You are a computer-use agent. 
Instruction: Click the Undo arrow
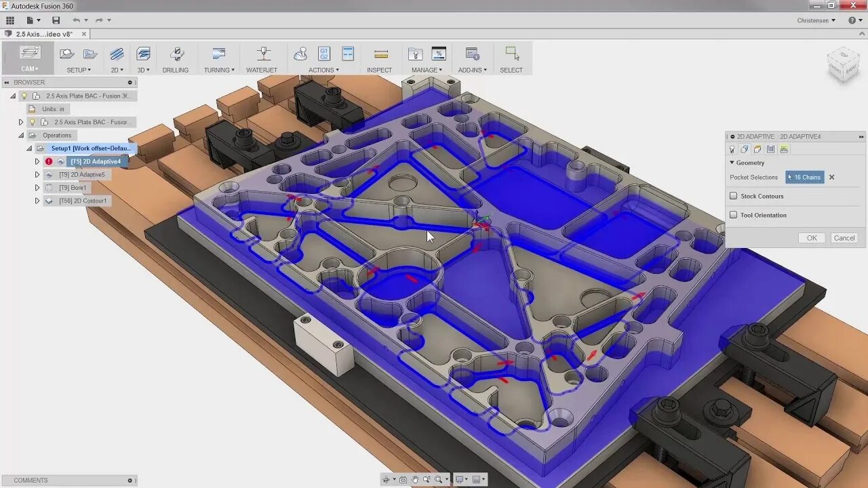[76, 20]
